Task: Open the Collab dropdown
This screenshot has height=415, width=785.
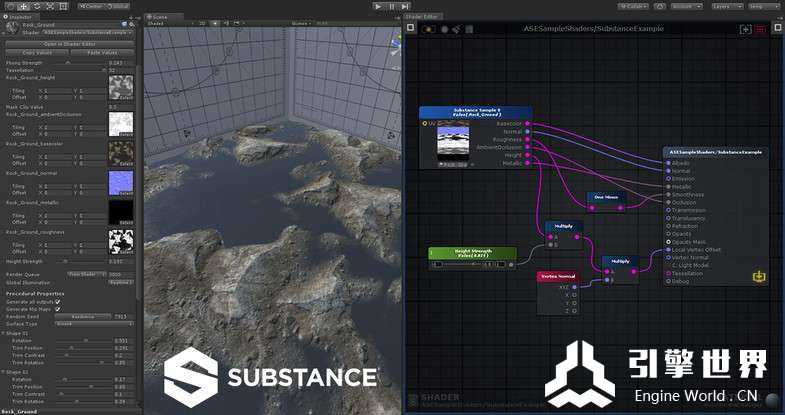Action: coord(633,7)
